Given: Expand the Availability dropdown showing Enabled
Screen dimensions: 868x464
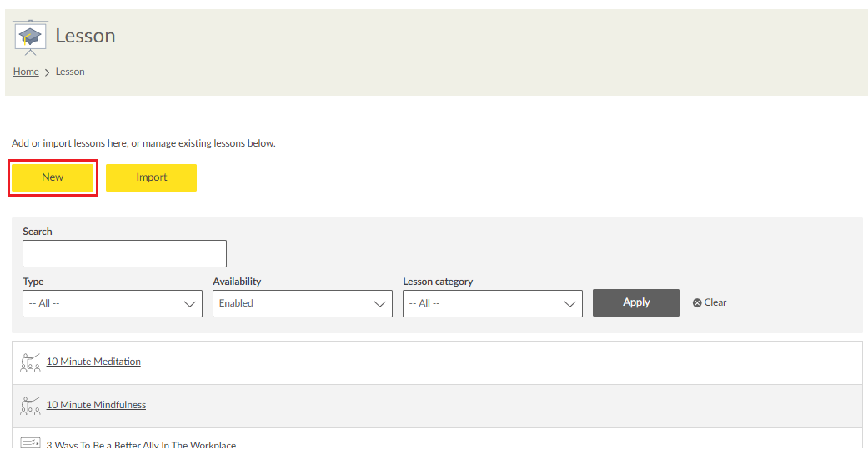Looking at the screenshot, I should click(302, 303).
